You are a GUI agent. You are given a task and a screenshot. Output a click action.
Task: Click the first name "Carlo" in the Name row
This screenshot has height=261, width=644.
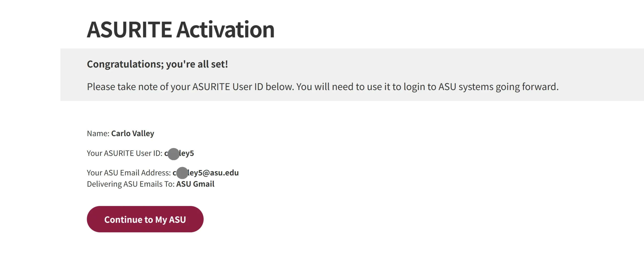(121, 133)
